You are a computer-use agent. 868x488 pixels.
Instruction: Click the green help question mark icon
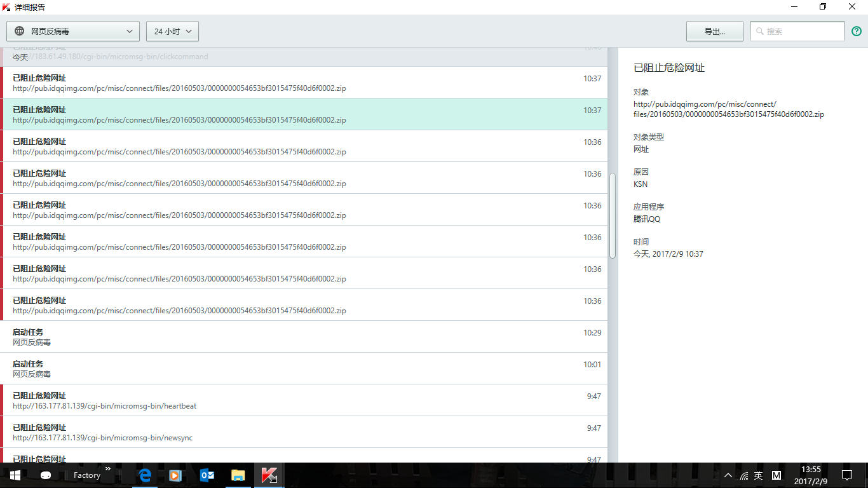(x=857, y=31)
